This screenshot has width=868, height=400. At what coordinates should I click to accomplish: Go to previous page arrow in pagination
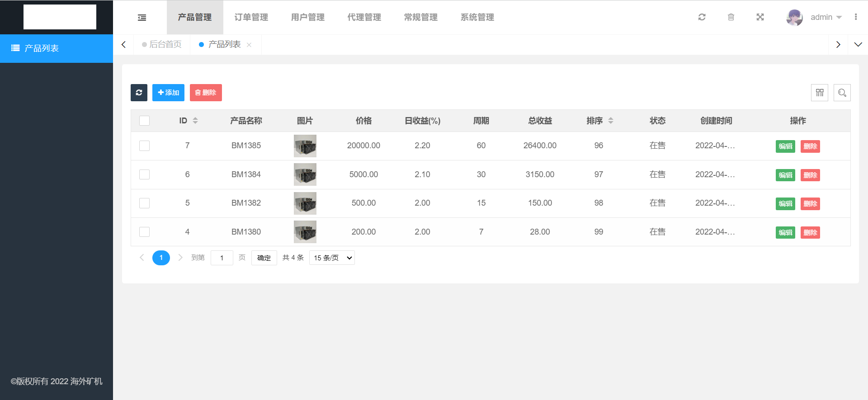point(142,258)
